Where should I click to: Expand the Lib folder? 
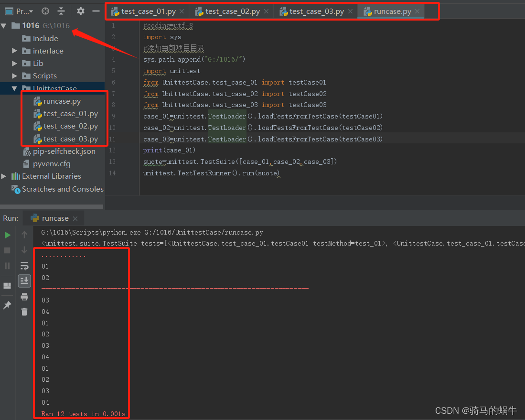tap(14, 63)
